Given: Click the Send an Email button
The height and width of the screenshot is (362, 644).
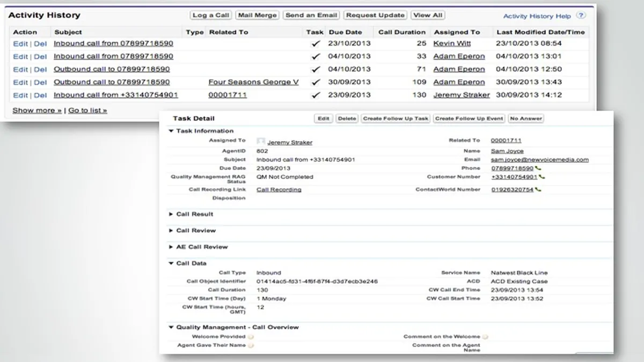Looking at the screenshot, I should tap(312, 16).
